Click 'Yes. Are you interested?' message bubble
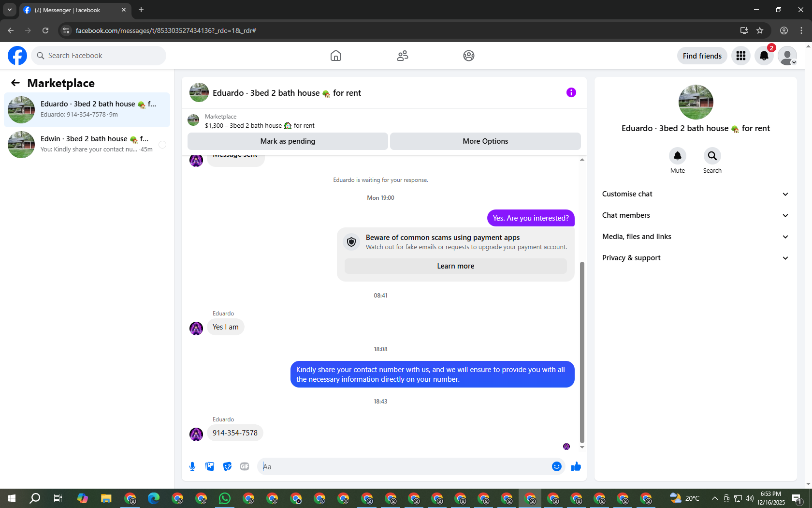The width and height of the screenshot is (812, 508). (531, 218)
